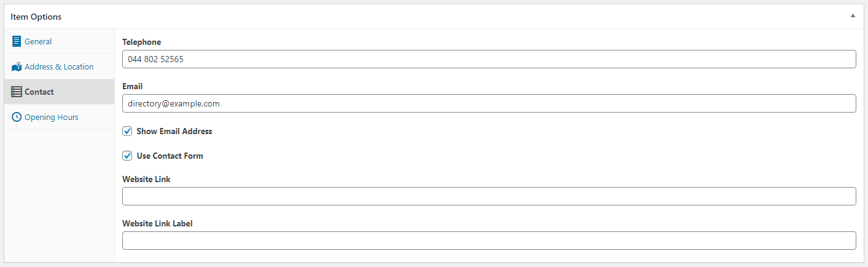Click into the Telephone field
Screen dimensions: 868x267
(489, 59)
